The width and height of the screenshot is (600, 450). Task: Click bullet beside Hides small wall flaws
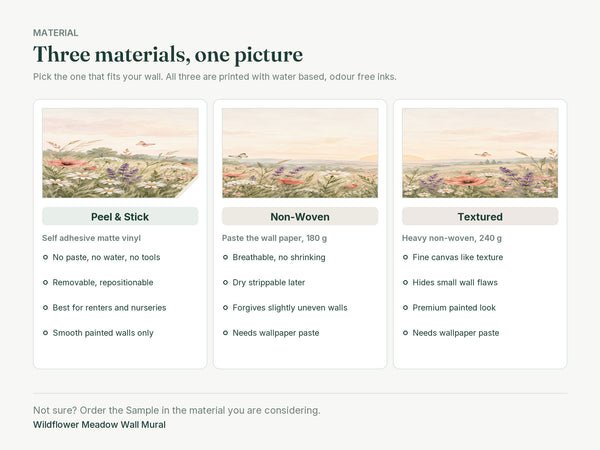tap(405, 282)
